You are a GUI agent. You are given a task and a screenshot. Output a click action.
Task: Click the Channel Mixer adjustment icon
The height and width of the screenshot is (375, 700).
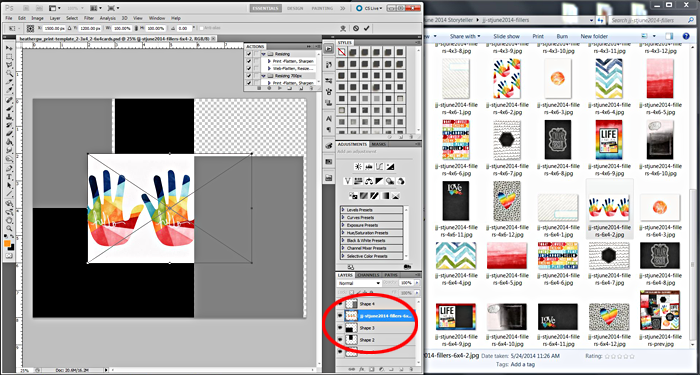click(400, 181)
